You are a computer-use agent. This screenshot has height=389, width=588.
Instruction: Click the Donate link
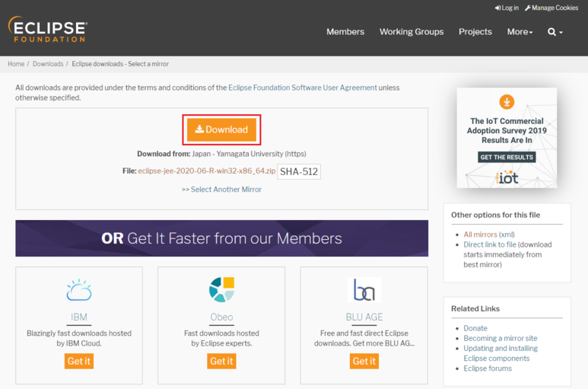pos(475,328)
